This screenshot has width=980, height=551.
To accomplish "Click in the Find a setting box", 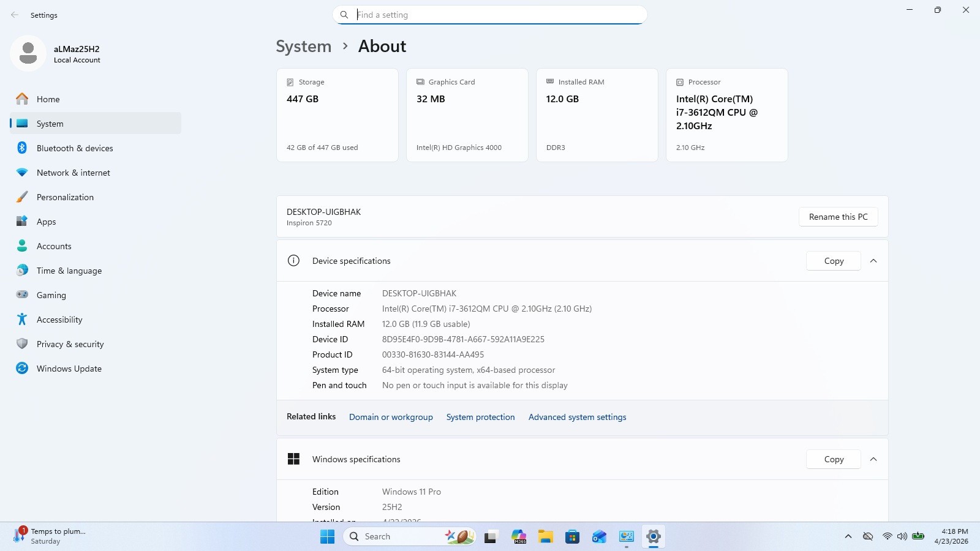I will tap(490, 15).
